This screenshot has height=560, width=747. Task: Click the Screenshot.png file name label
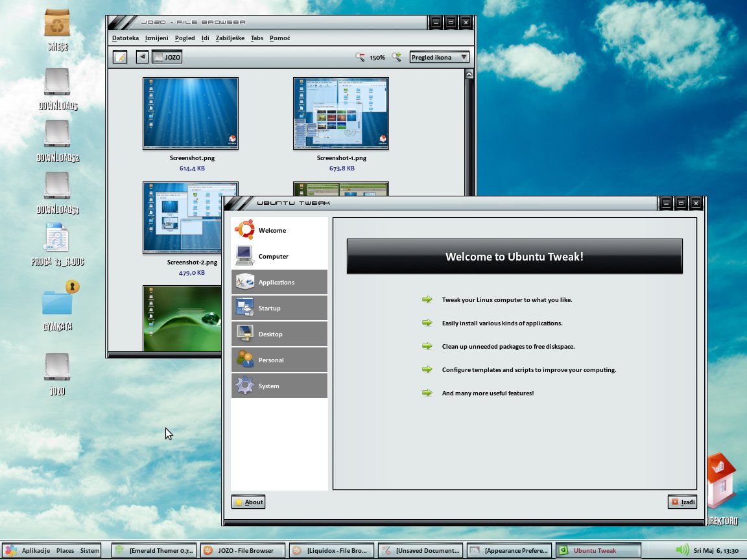pos(192,158)
